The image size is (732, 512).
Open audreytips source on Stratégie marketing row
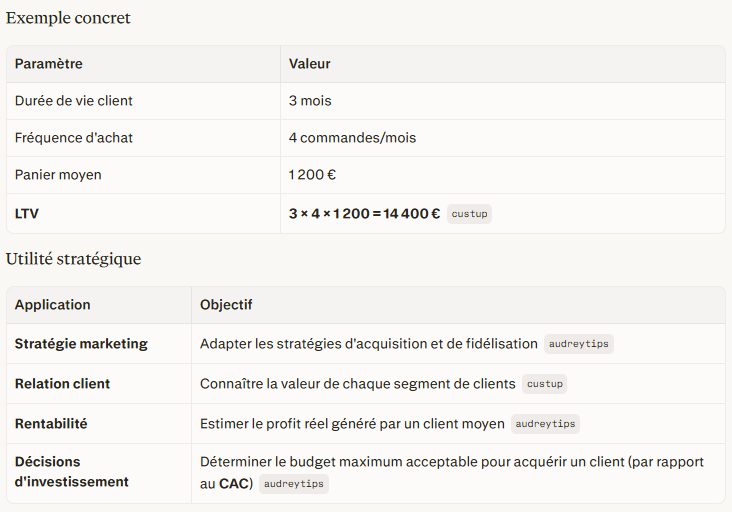pos(578,344)
